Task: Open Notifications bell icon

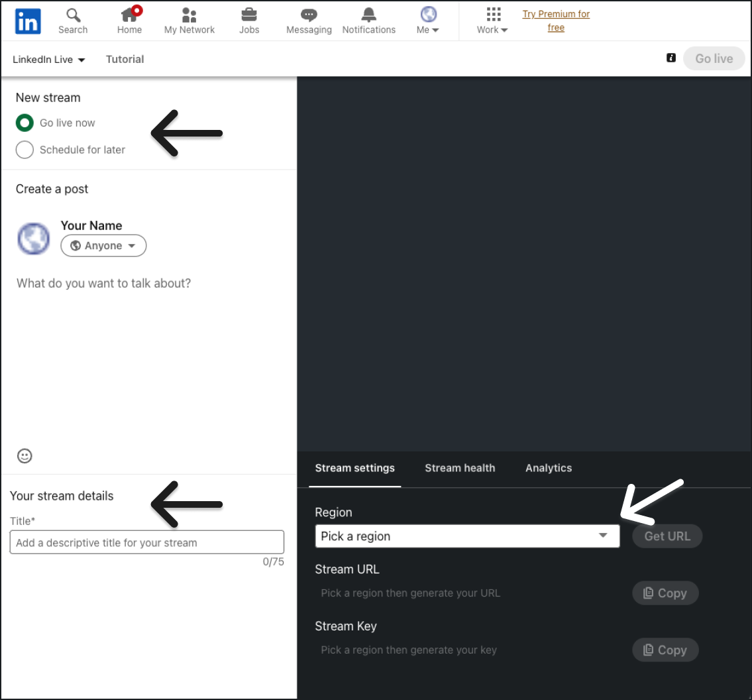Action: pos(369,21)
